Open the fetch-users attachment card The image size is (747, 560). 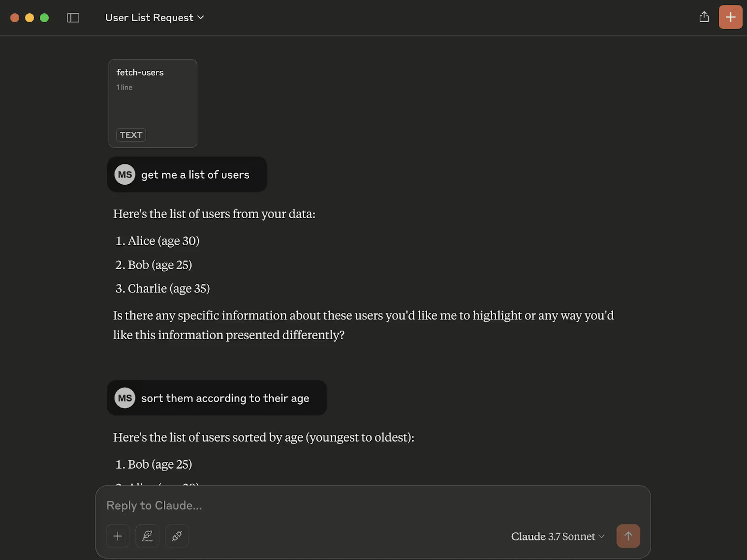click(x=153, y=103)
